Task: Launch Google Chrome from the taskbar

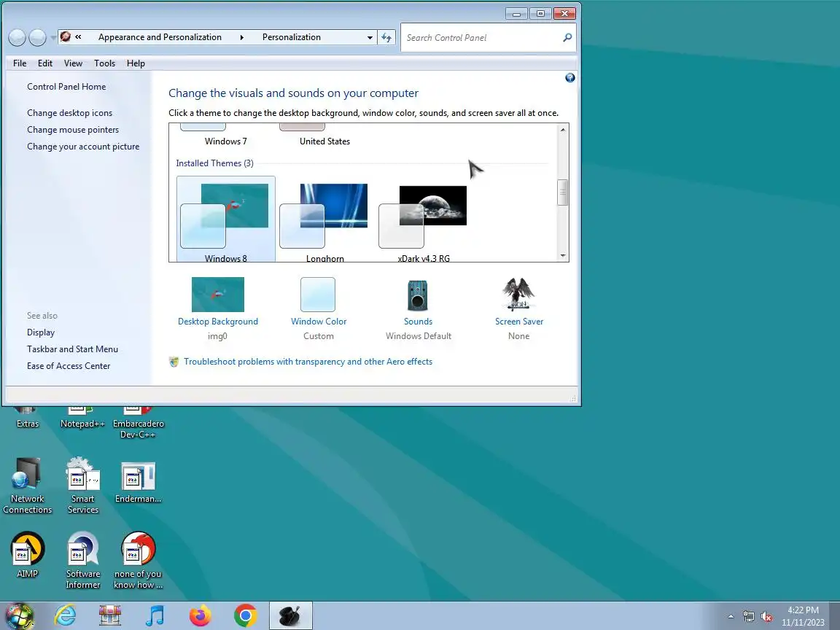Action: [245, 616]
